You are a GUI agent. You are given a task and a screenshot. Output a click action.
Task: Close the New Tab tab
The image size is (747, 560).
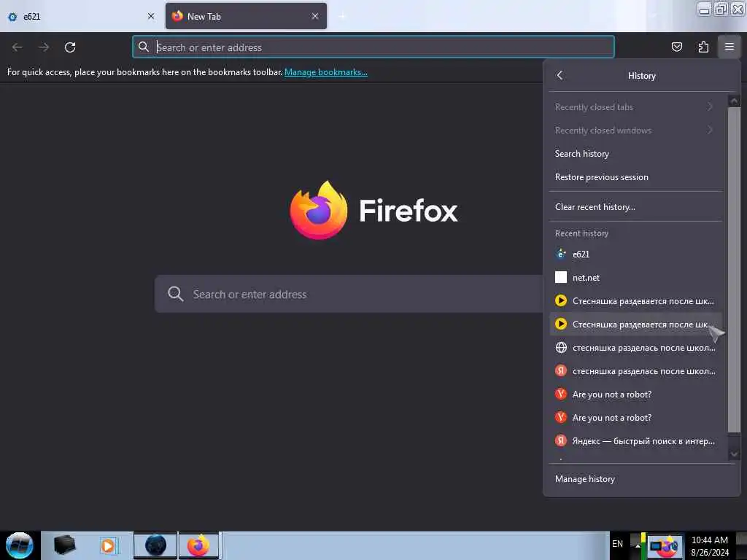click(315, 16)
